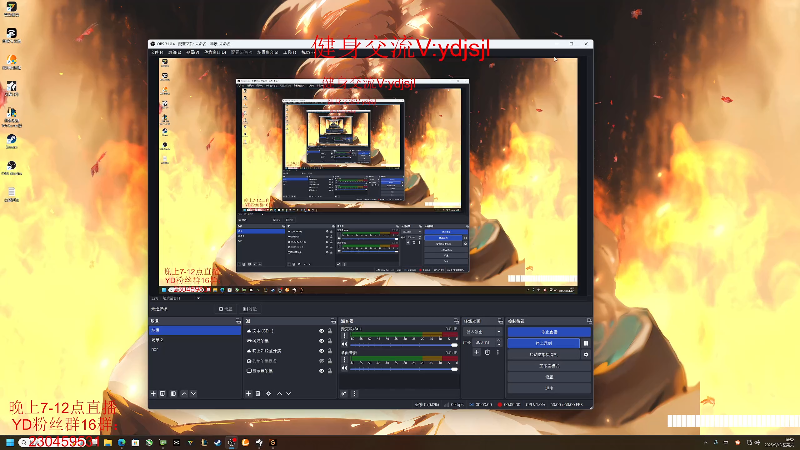Screen dimensions: 800x450
Task: Open the scene transition type dropdown
Action: (x=483, y=332)
